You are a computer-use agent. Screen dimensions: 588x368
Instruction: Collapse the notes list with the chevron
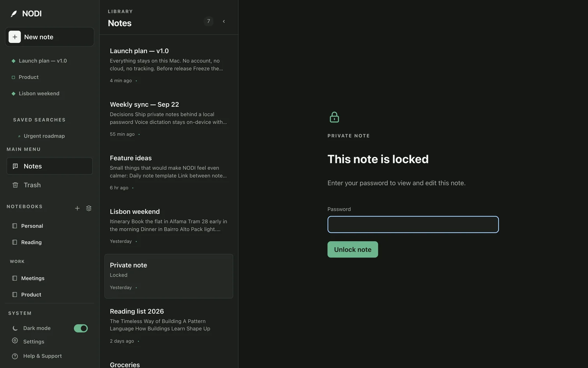(x=224, y=21)
